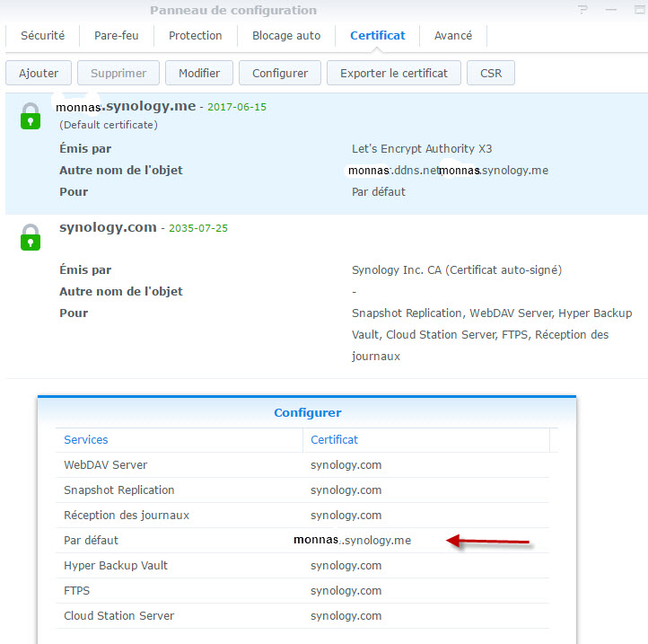Click the Ajouter button

[x=39, y=73]
